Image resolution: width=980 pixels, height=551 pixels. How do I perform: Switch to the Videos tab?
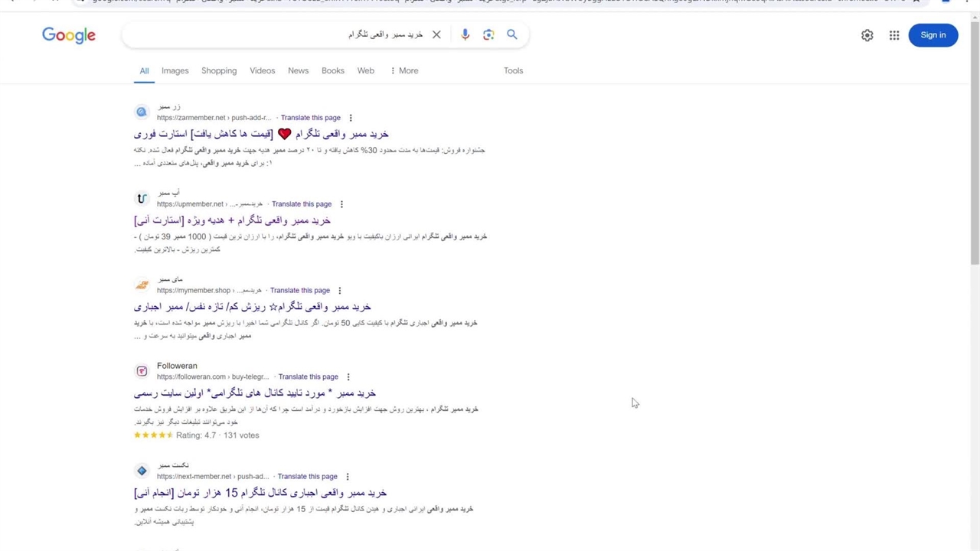tap(262, 70)
